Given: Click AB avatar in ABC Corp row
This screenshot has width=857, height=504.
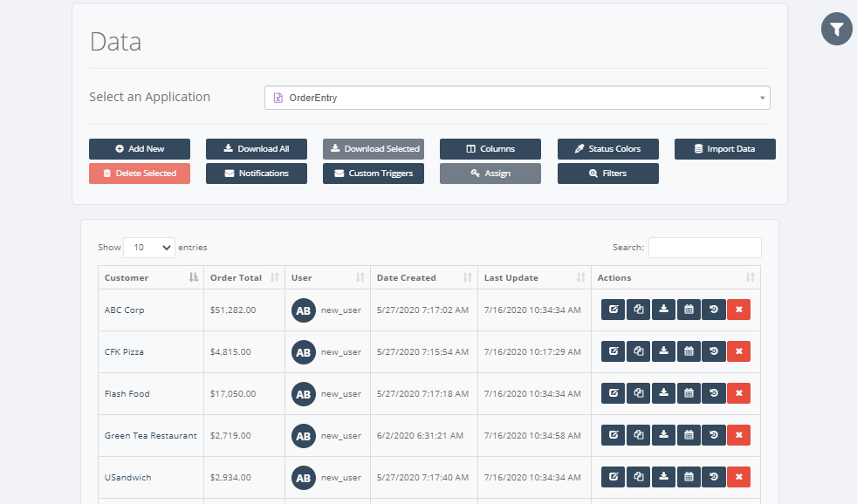Looking at the screenshot, I should click(x=304, y=310).
